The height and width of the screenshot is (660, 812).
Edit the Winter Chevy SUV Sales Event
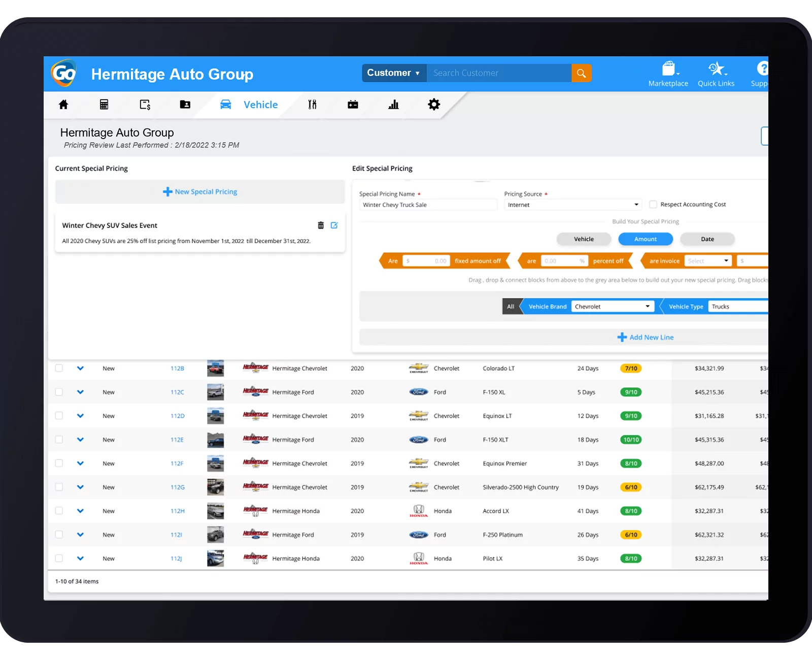[x=334, y=225]
